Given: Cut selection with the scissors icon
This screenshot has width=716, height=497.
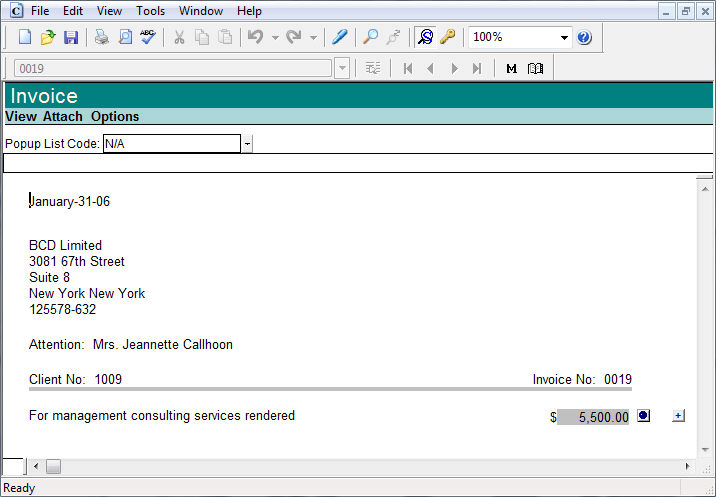Looking at the screenshot, I should coord(179,37).
